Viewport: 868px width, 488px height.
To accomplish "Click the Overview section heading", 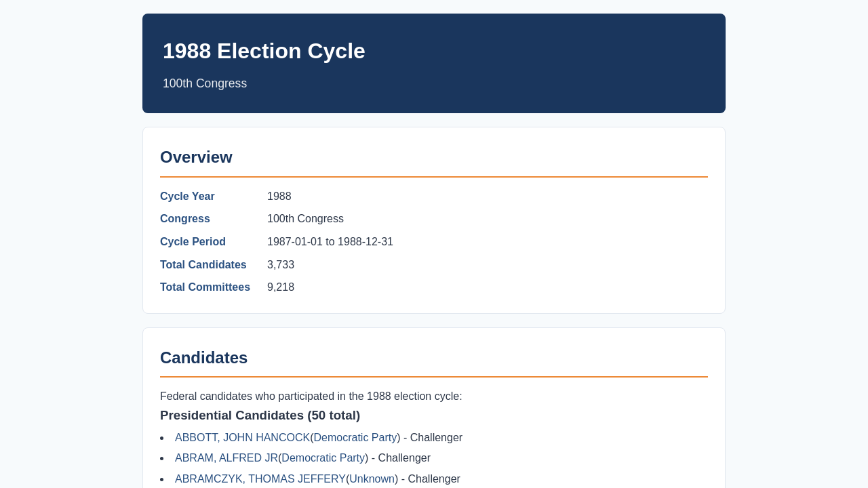I will (196, 157).
